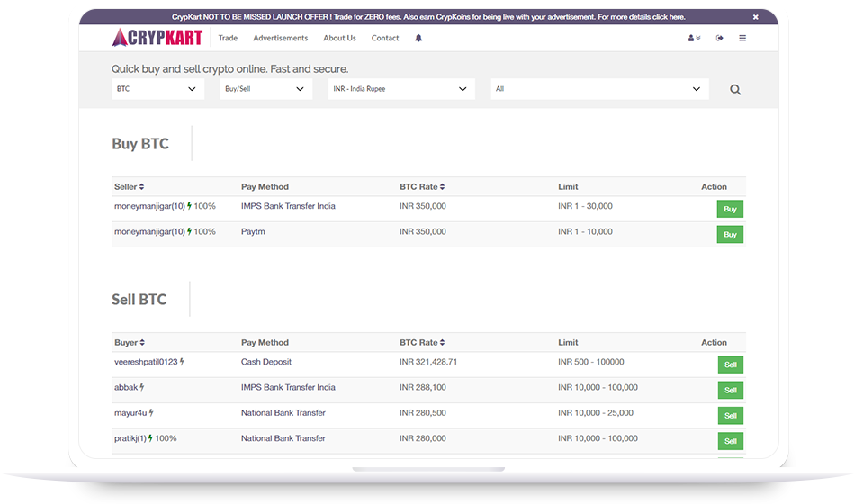Go to the Trade menu
The image size is (855, 504).
click(228, 39)
